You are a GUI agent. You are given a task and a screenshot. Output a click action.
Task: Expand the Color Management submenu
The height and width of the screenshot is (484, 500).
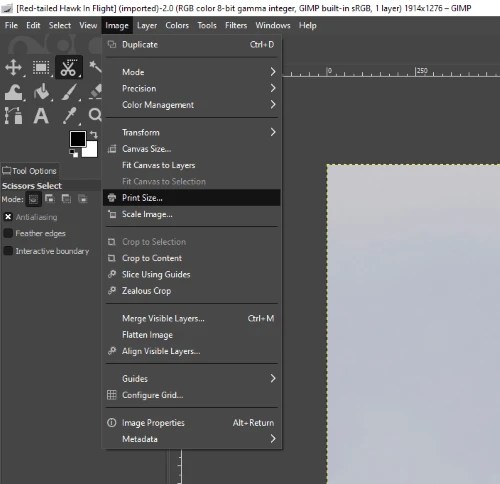click(x=191, y=105)
